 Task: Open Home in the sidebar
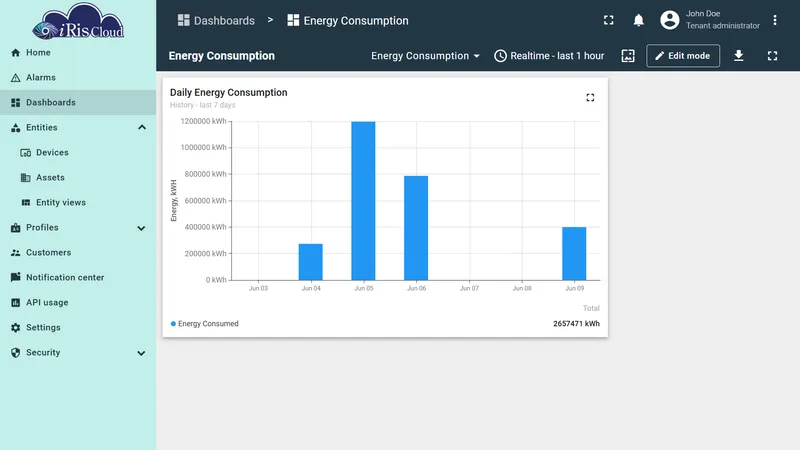click(x=78, y=53)
